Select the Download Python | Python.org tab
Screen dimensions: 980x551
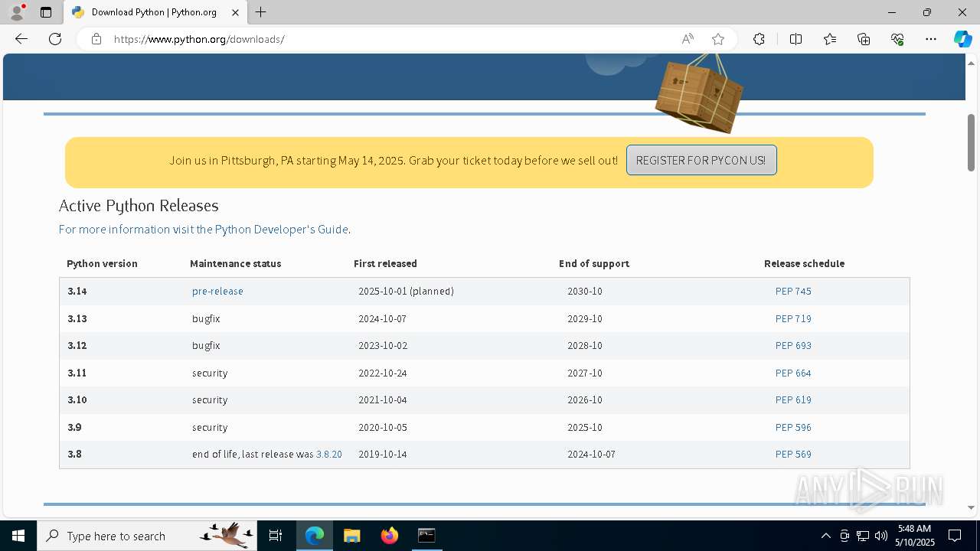(x=155, y=12)
